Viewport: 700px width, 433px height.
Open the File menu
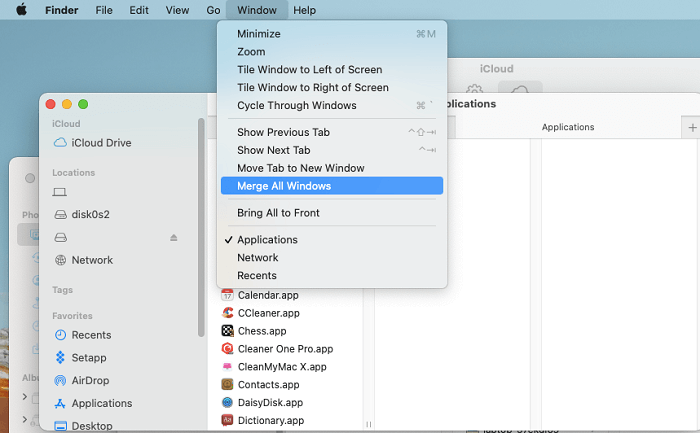coord(104,10)
